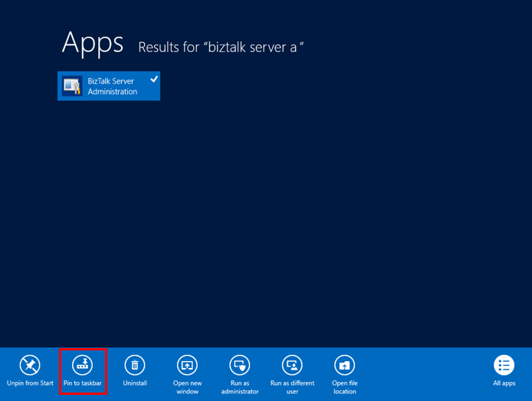Click the BizTalk Server Administration app icon
The width and height of the screenshot is (532, 401).
[72, 86]
